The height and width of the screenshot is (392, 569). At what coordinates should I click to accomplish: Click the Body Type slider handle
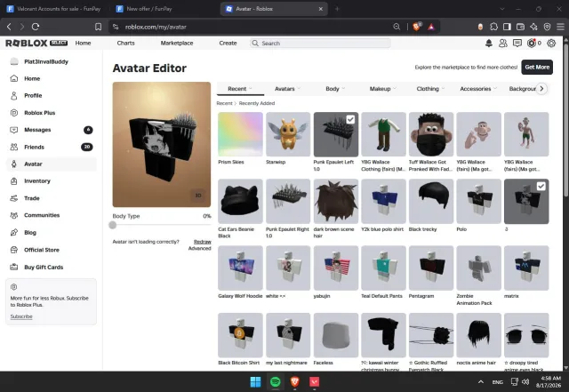[113, 226]
